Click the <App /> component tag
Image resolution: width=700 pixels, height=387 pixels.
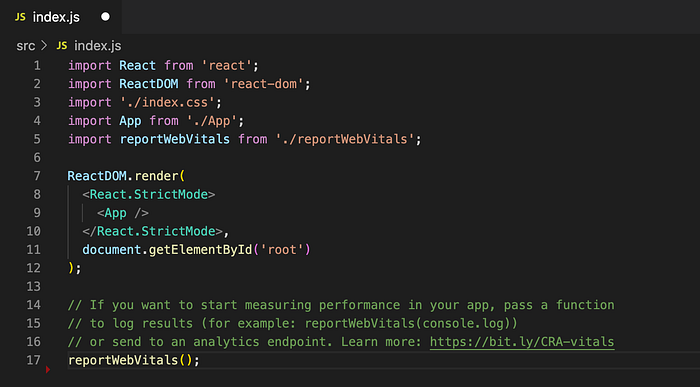click(x=123, y=213)
